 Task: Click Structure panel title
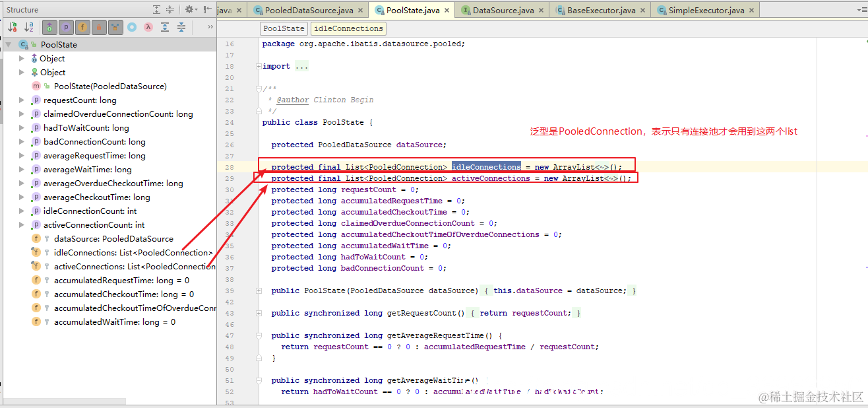22,10
